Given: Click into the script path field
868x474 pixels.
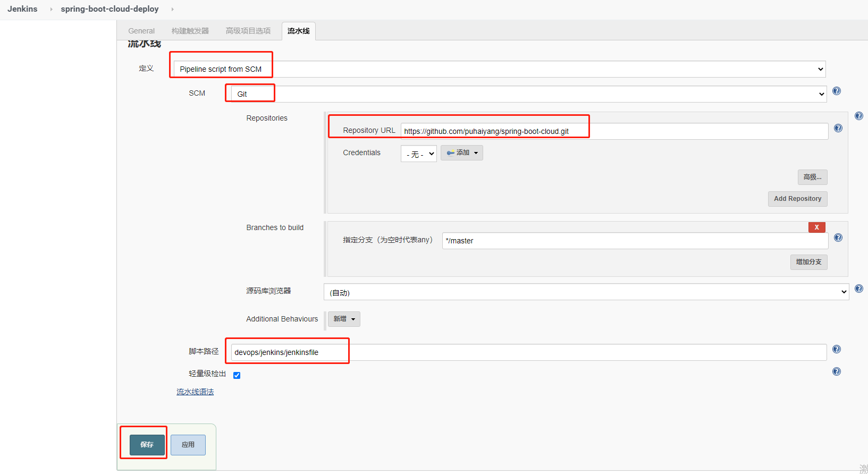Looking at the screenshot, I should pos(529,352).
